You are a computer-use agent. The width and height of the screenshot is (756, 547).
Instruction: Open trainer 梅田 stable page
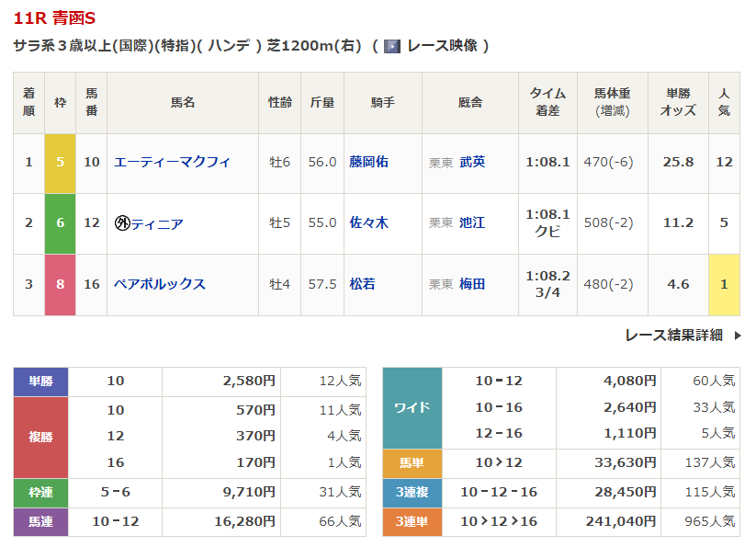click(472, 284)
